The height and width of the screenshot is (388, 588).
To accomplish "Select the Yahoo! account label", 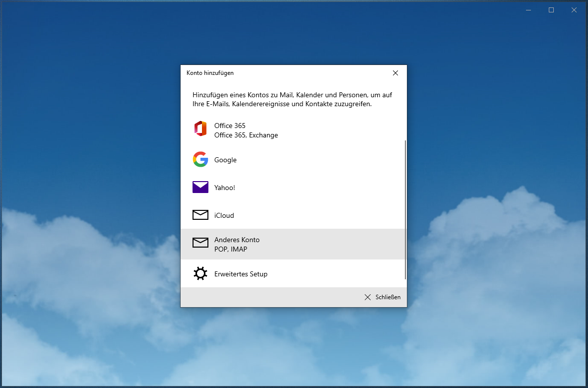I will 224,188.
